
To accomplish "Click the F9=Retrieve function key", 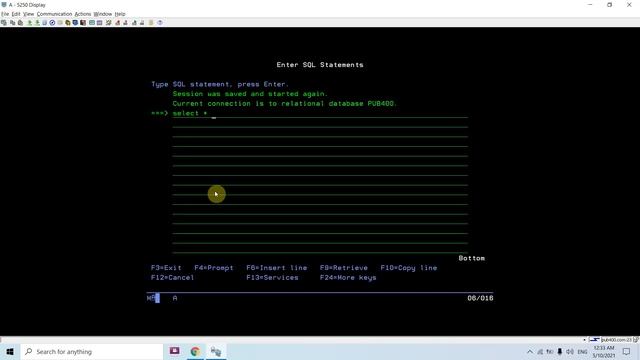I will pos(344,268).
